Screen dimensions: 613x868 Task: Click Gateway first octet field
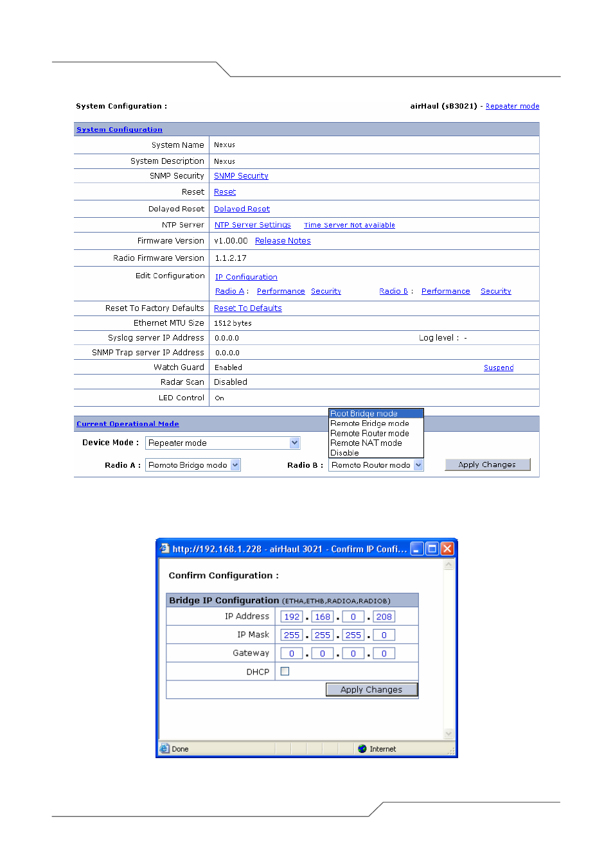coord(292,653)
